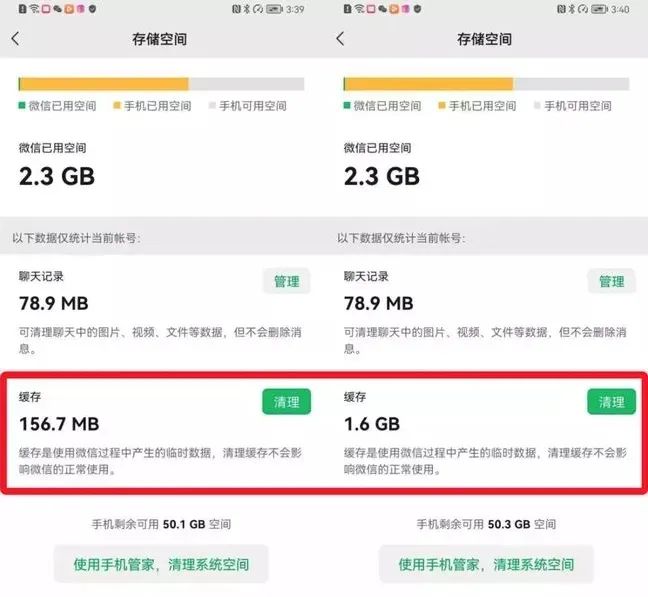Viewport: 648px width, 597px height.
Task: Tap 清理 button beside 156.7 MB cache
Action: click(x=286, y=402)
